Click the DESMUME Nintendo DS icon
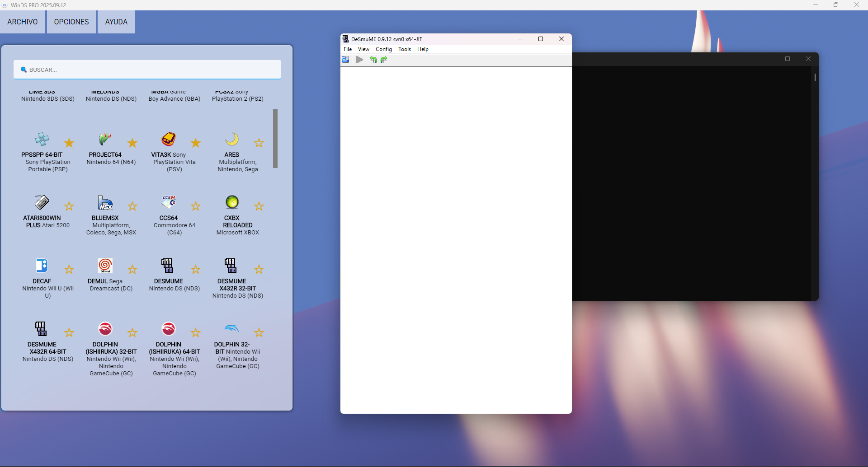The image size is (868, 467). tap(167, 266)
